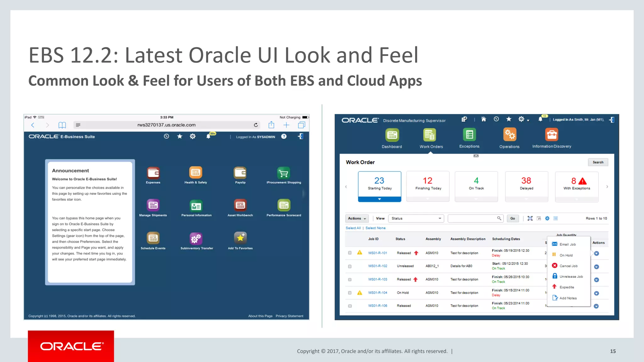Screen dimensions: 644x362
Task: Open actions arrow for WS01-R-106 row
Action: coord(596,306)
